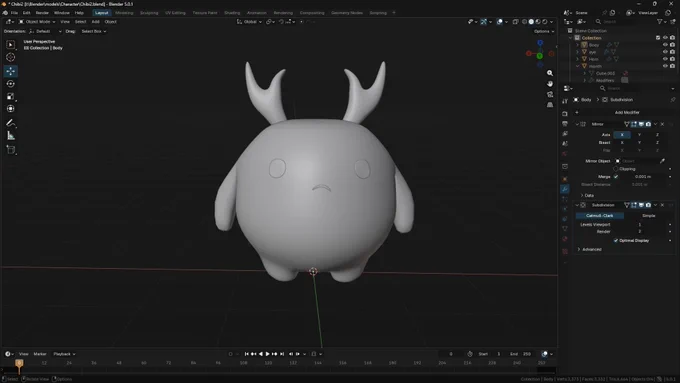Activate the Scale tool
Screen dimensions: 680x383
pos(10,96)
